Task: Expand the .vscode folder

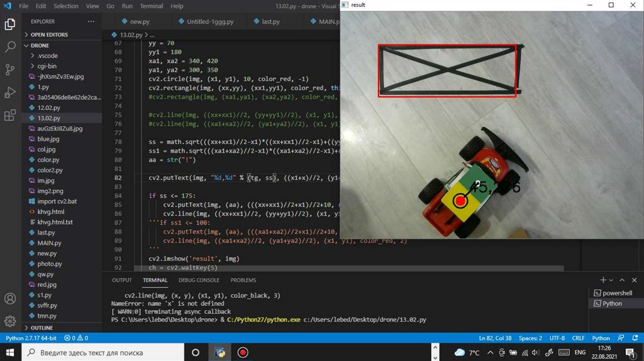Action: tap(47, 55)
